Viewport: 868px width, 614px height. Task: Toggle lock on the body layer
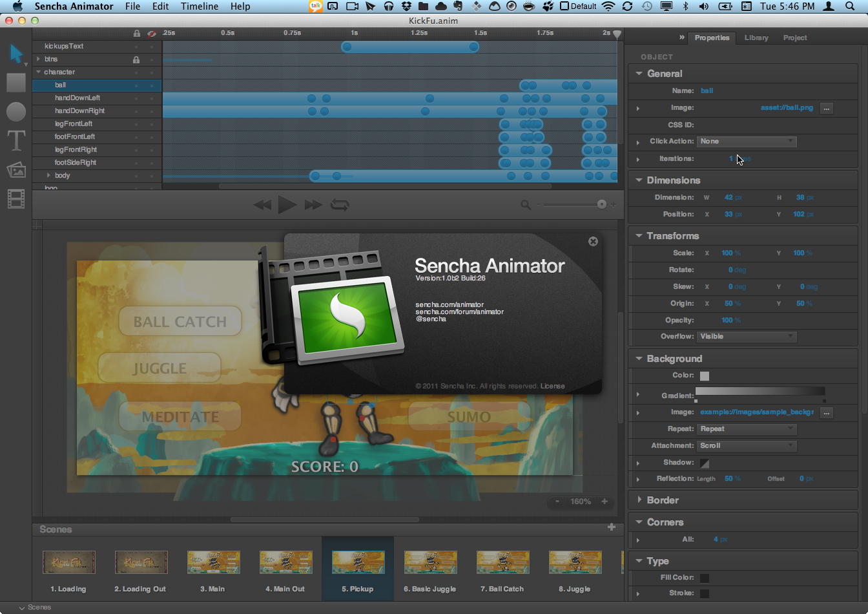tap(136, 176)
